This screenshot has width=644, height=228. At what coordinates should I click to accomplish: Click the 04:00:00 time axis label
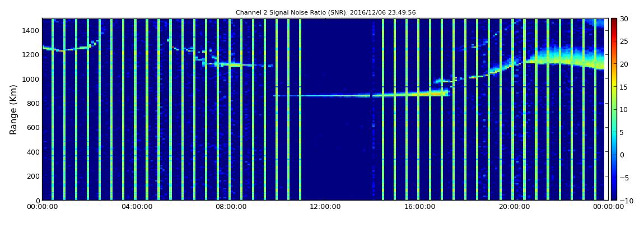(x=136, y=207)
